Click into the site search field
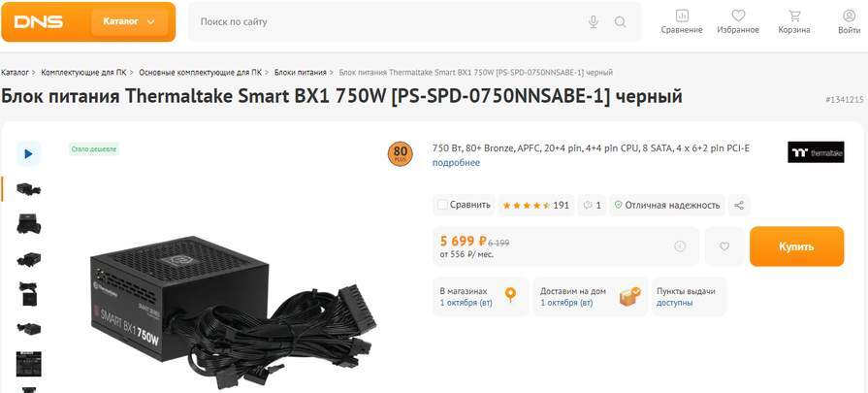The image size is (868, 393). [x=388, y=22]
